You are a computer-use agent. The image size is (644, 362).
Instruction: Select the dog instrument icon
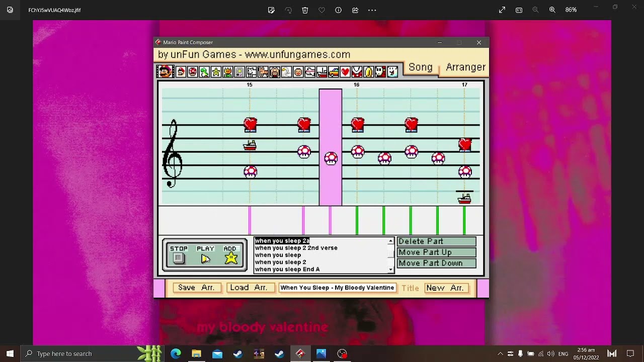[251, 72]
